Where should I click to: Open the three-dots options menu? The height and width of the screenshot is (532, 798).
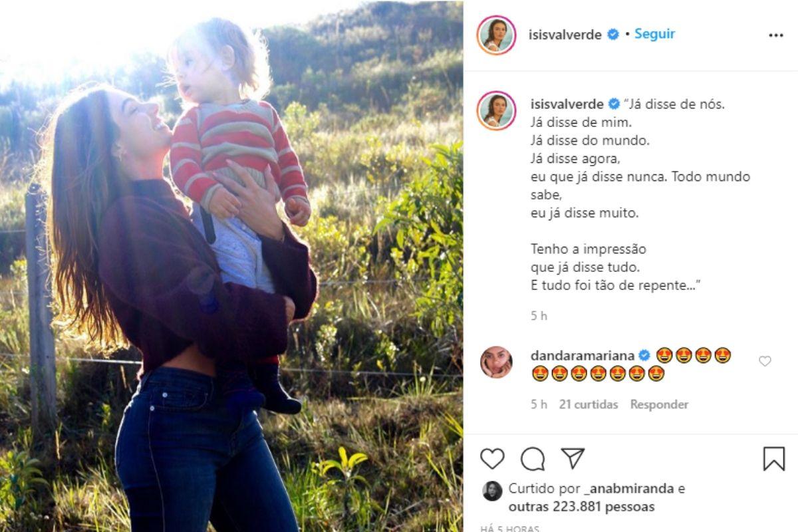pos(776,35)
